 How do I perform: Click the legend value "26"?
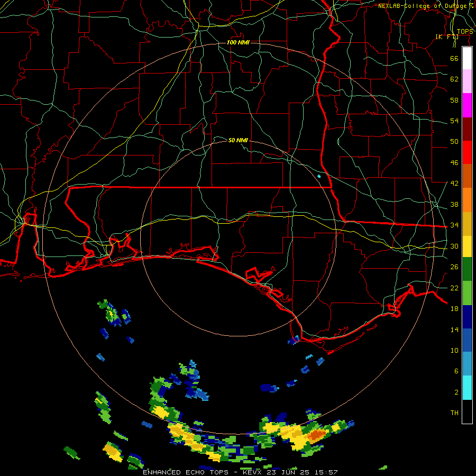pyautogui.click(x=454, y=267)
